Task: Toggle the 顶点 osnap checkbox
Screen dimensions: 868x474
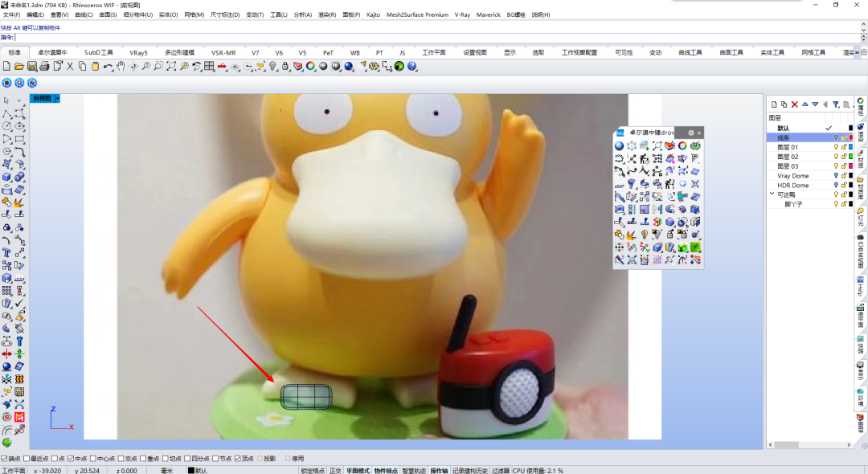Action: tap(238, 459)
